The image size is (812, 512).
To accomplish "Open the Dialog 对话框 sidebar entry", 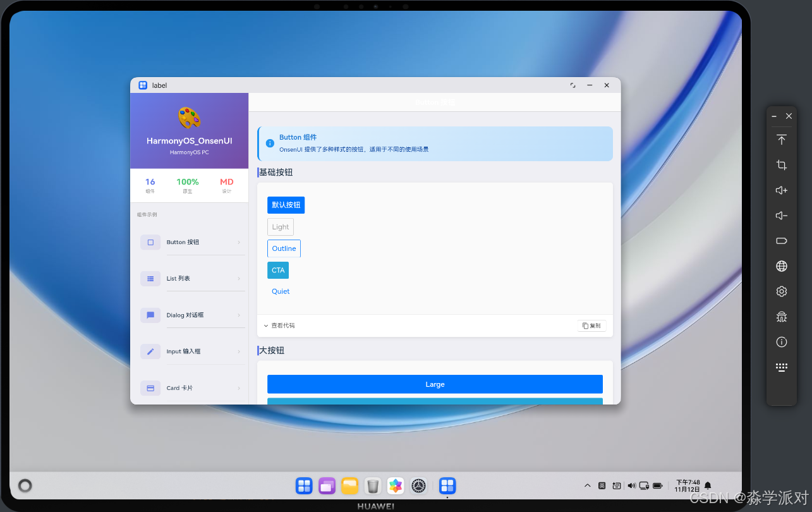I will pyautogui.click(x=190, y=315).
